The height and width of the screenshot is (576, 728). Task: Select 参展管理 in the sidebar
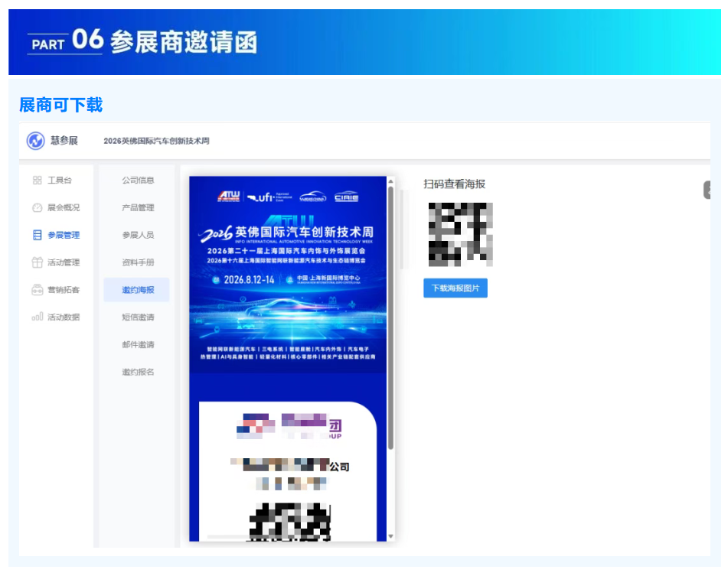click(x=64, y=235)
